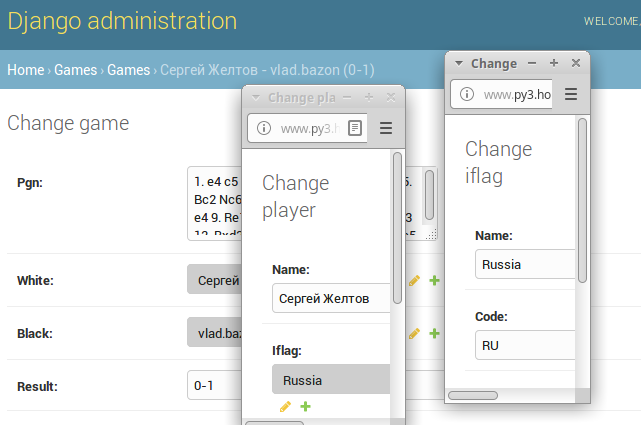The height and width of the screenshot is (425, 641).
Task: Click green plus icon beside White player
Action: tap(435, 280)
